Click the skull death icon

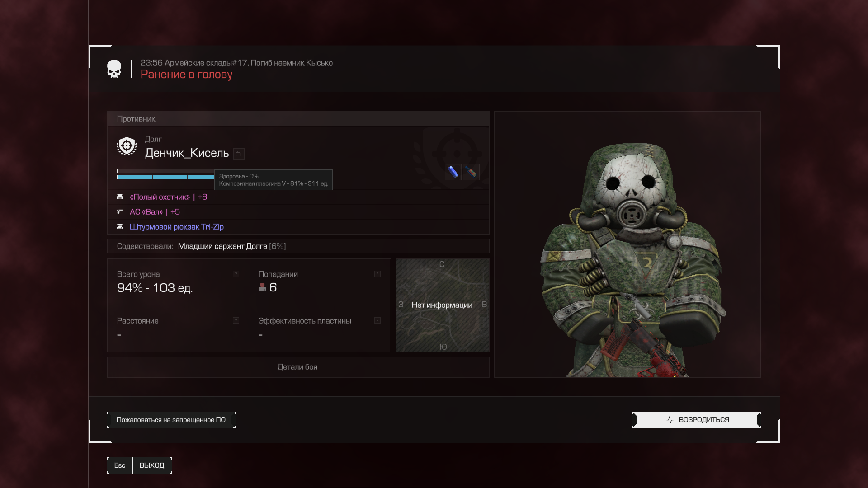(x=114, y=69)
